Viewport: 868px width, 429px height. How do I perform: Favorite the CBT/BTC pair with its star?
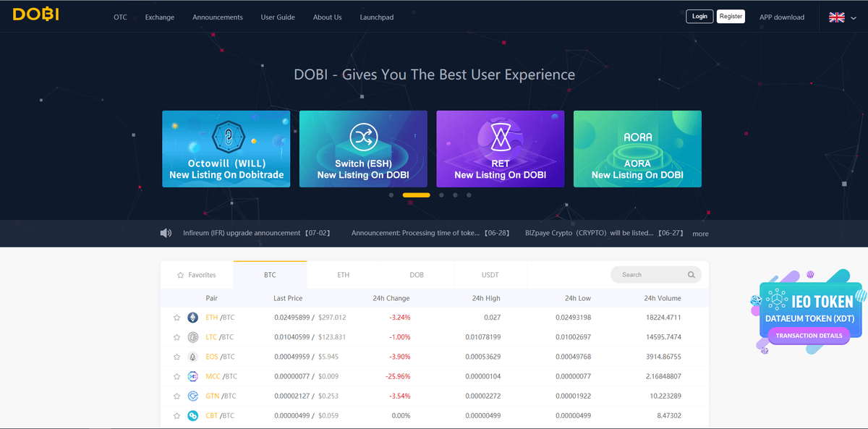click(176, 415)
